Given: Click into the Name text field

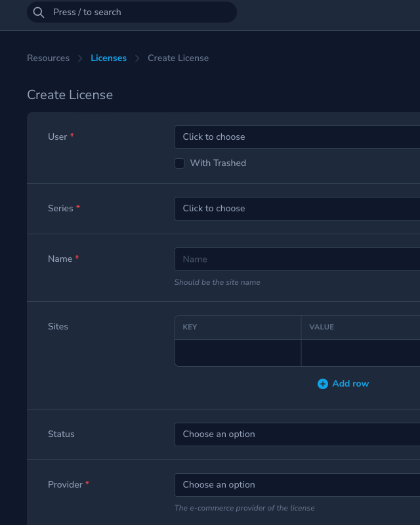Looking at the screenshot, I should [297, 259].
